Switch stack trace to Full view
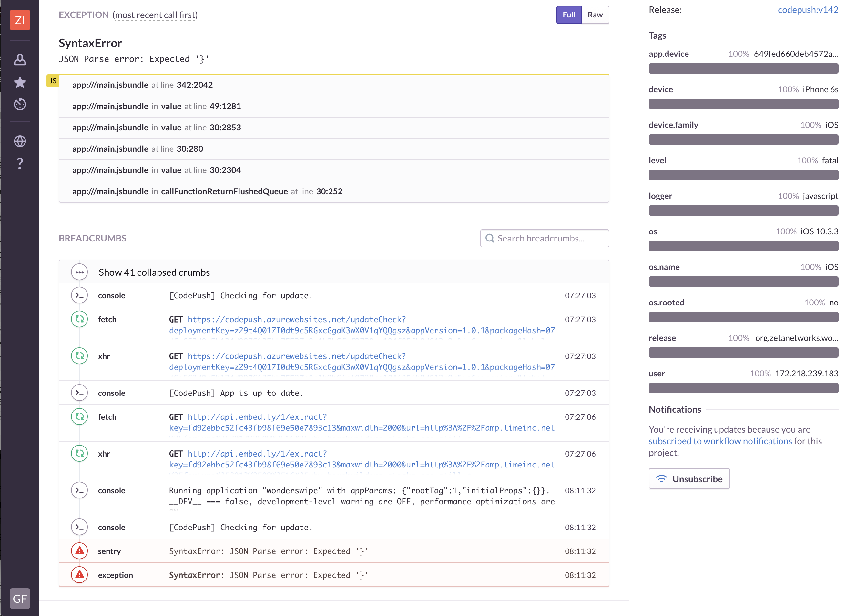This screenshot has width=856, height=616. click(x=568, y=15)
